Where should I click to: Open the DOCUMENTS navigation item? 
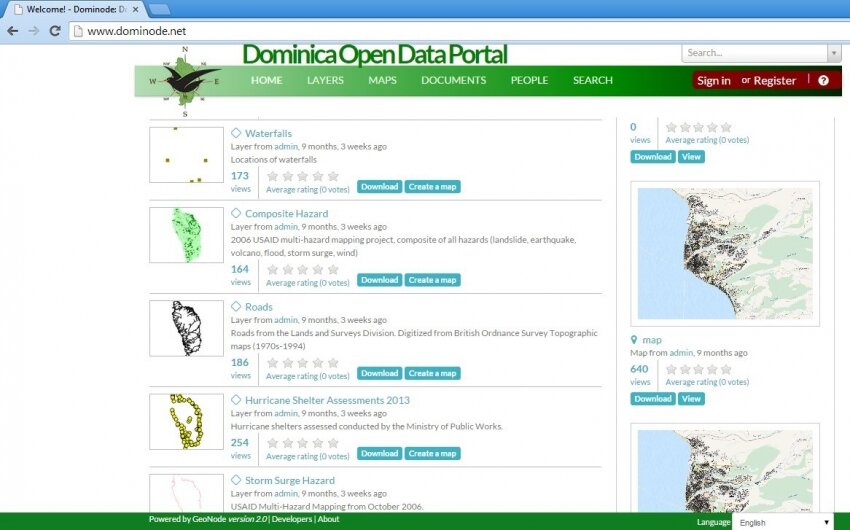[x=453, y=80]
